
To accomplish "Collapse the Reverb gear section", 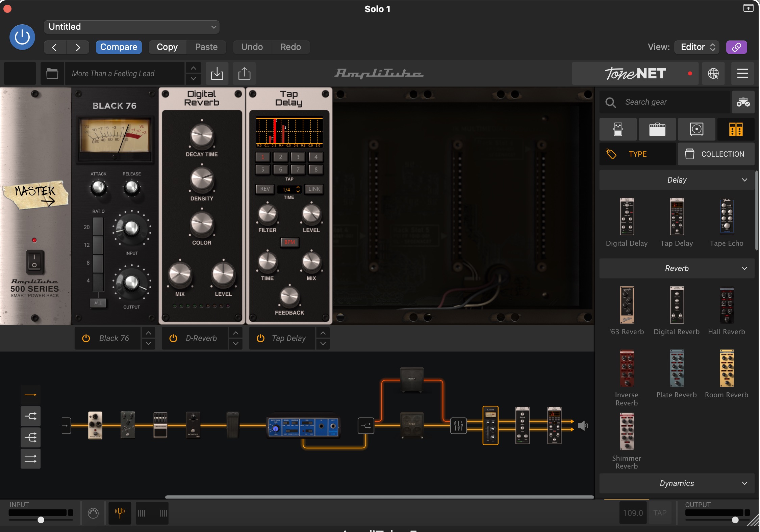I will (x=677, y=268).
